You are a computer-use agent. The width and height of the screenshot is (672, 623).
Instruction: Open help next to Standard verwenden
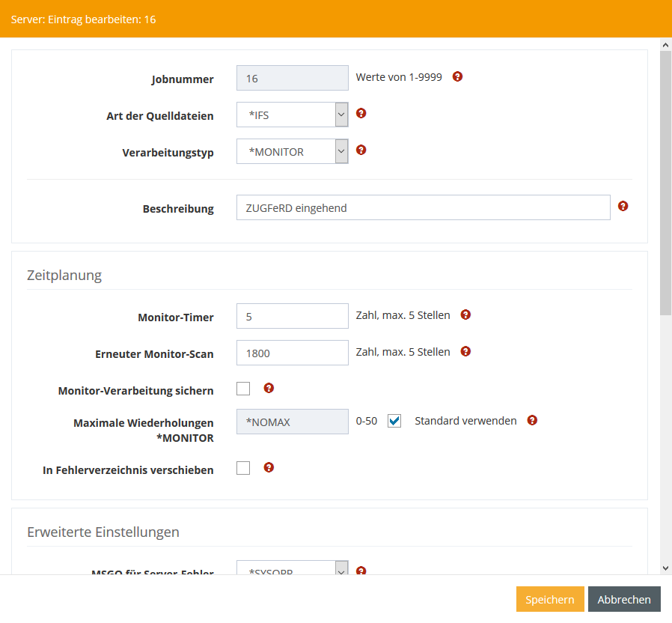[532, 420]
